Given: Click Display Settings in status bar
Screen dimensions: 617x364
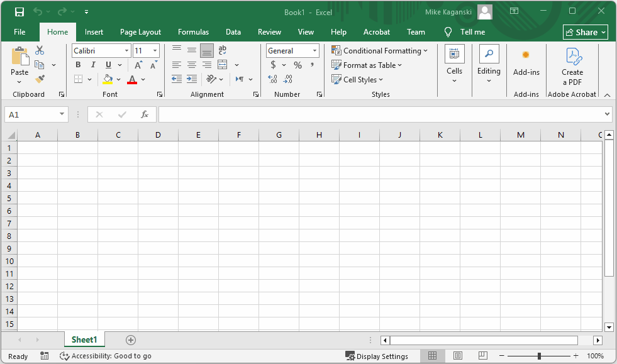Looking at the screenshot, I should 377,356.
